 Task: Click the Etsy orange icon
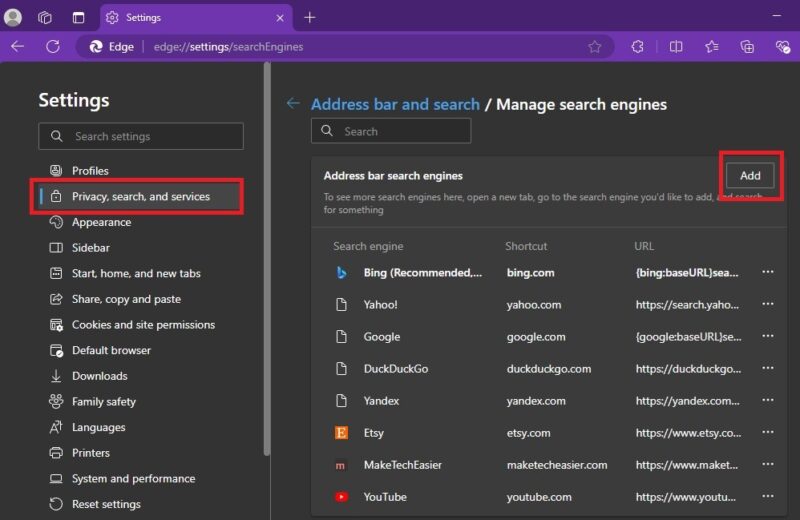341,433
